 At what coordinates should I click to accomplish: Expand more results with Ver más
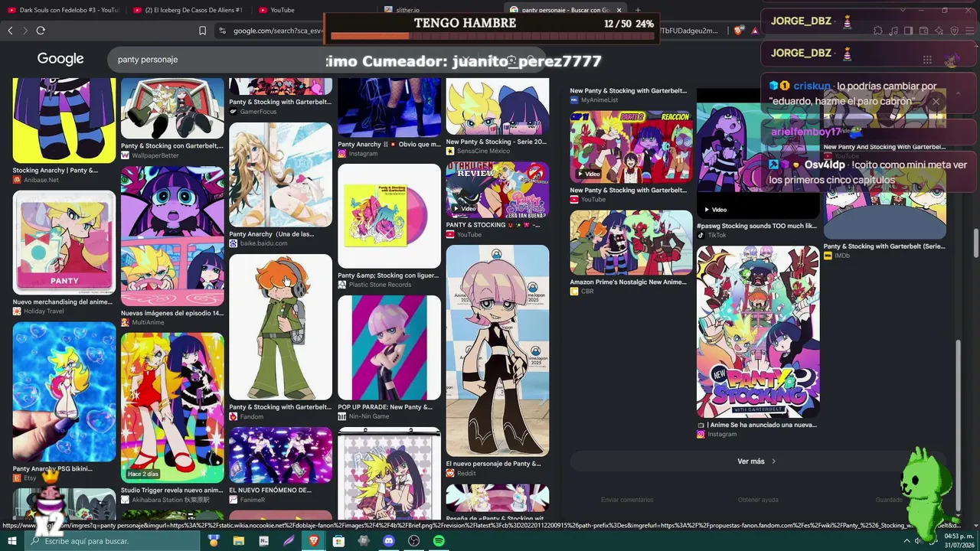click(x=756, y=461)
